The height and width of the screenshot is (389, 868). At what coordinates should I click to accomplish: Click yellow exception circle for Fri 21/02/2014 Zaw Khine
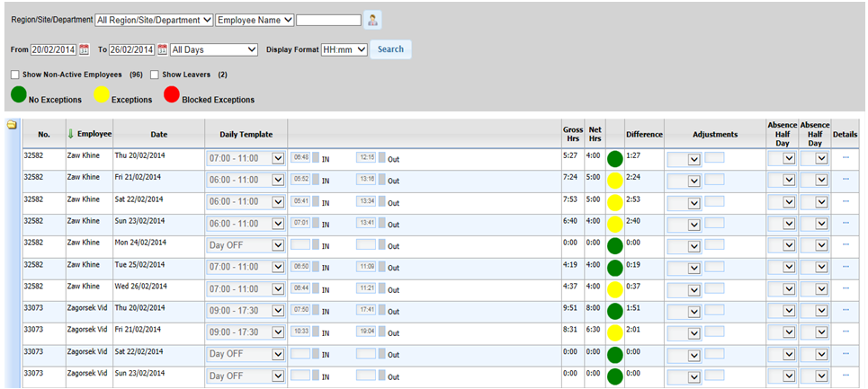[614, 181]
